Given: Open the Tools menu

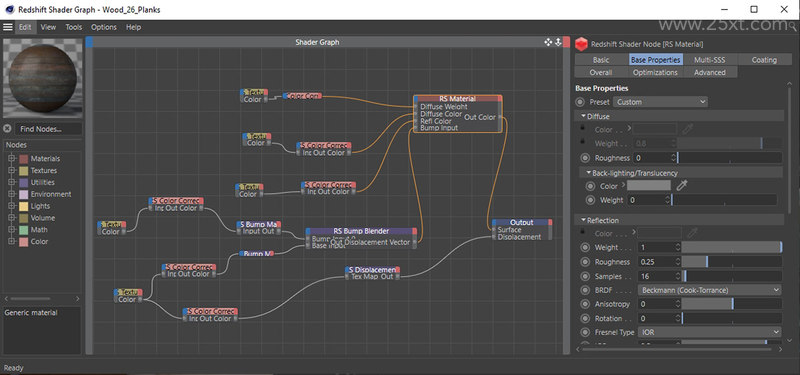Looking at the screenshot, I should click(x=73, y=27).
